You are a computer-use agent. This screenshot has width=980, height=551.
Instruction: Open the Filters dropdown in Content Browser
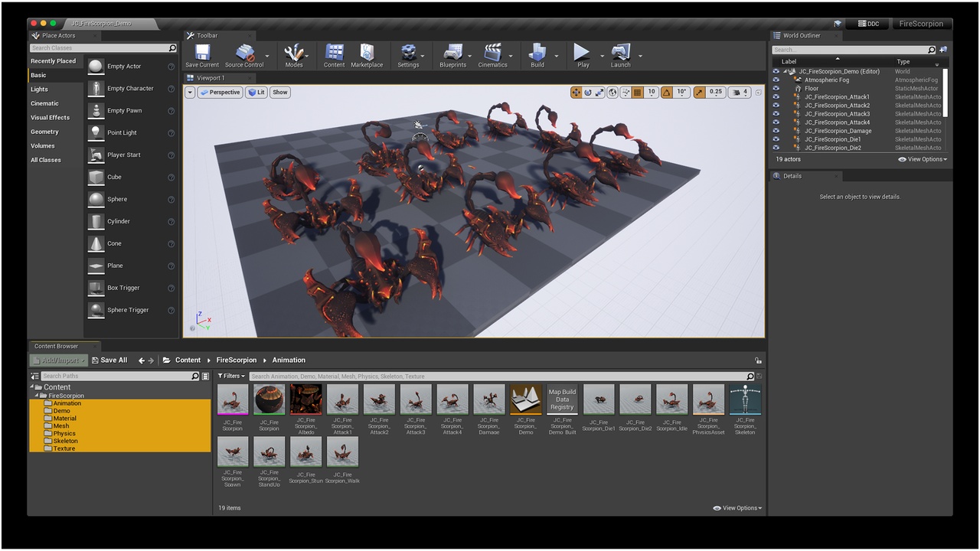coord(231,377)
